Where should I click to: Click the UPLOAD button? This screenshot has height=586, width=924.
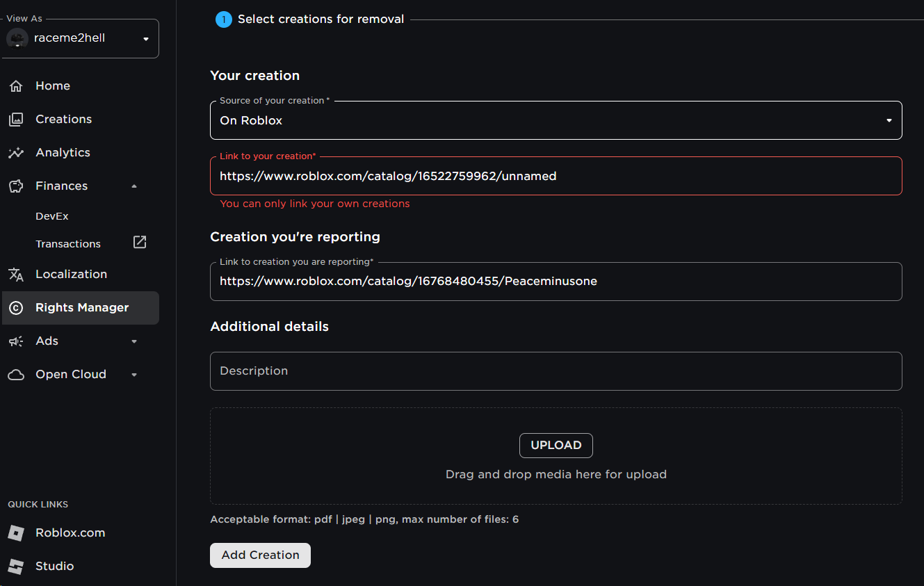tap(556, 445)
